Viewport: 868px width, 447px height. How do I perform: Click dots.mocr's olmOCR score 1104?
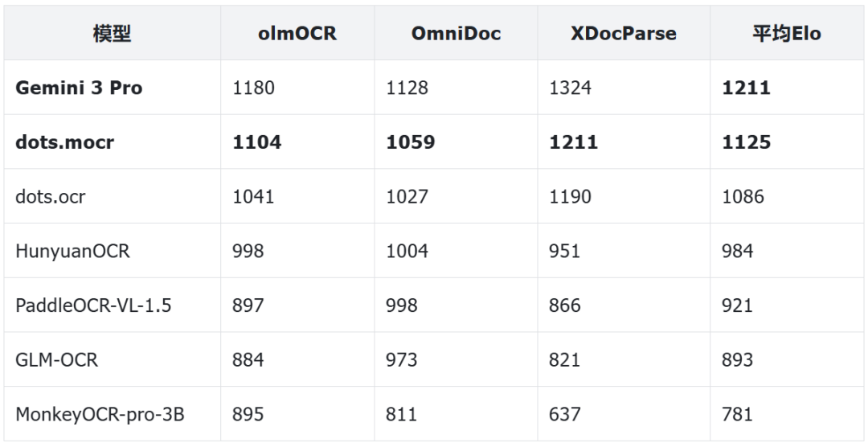click(257, 142)
